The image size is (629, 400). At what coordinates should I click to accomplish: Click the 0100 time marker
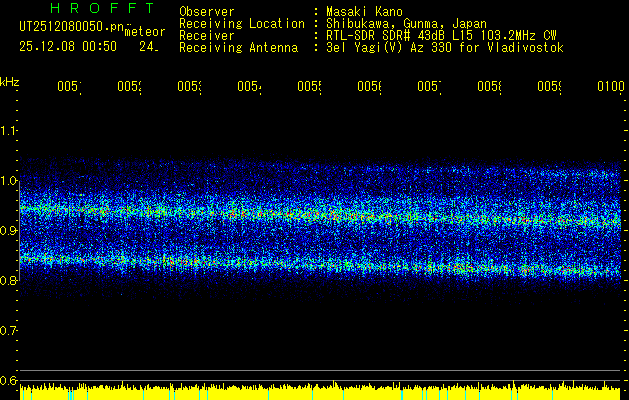pos(611,86)
